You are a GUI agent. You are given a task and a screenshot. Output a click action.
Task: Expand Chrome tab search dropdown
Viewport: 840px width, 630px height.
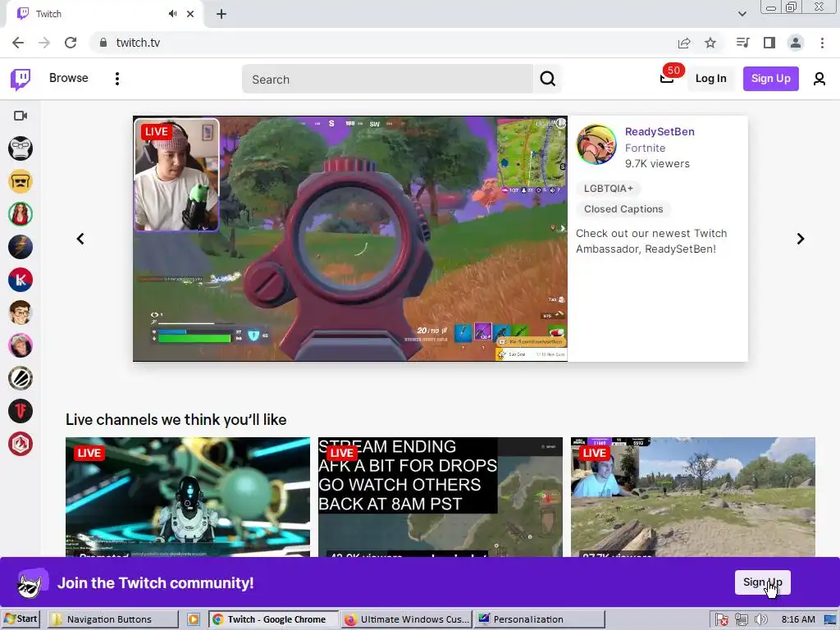(x=742, y=14)
